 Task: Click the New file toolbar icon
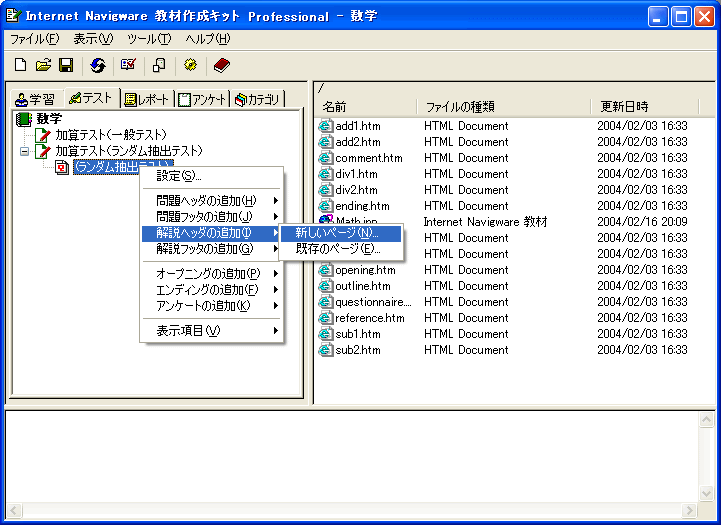pos(20,65)
